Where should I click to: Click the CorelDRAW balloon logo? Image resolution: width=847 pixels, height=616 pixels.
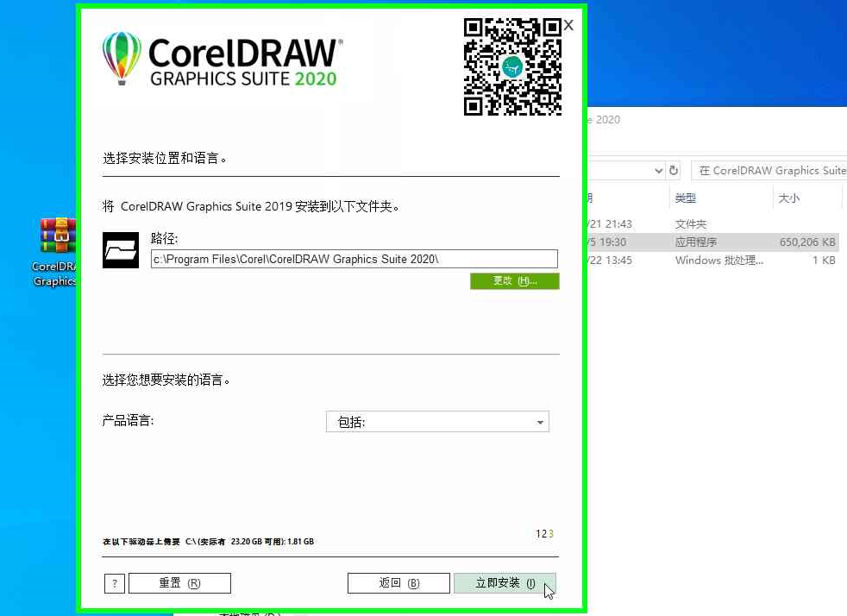pyautogui.click(x=122, y=59)
